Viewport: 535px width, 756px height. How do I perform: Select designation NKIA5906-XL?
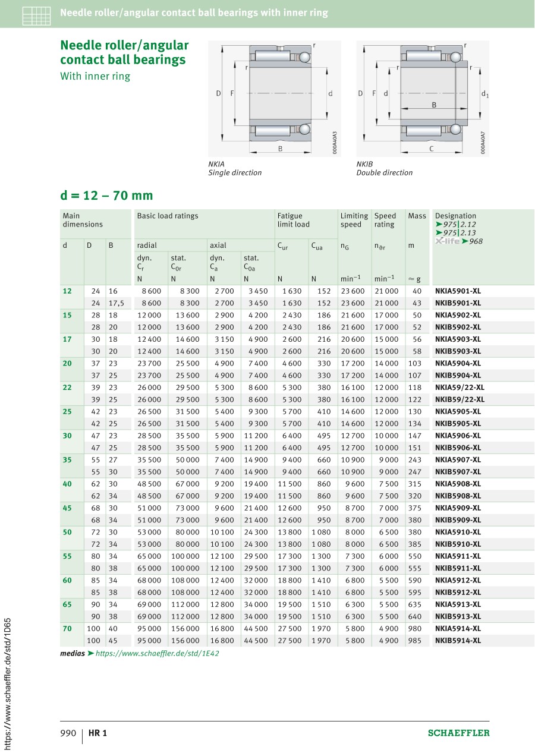pos(458,436)
